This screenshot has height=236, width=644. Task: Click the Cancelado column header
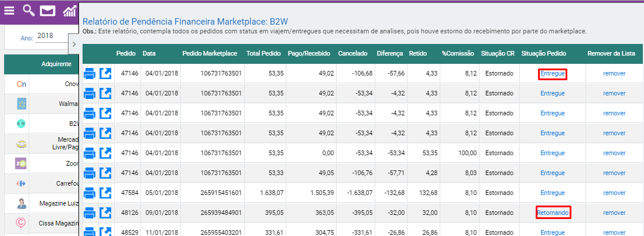pyautogui.click(x=353, y=53)
